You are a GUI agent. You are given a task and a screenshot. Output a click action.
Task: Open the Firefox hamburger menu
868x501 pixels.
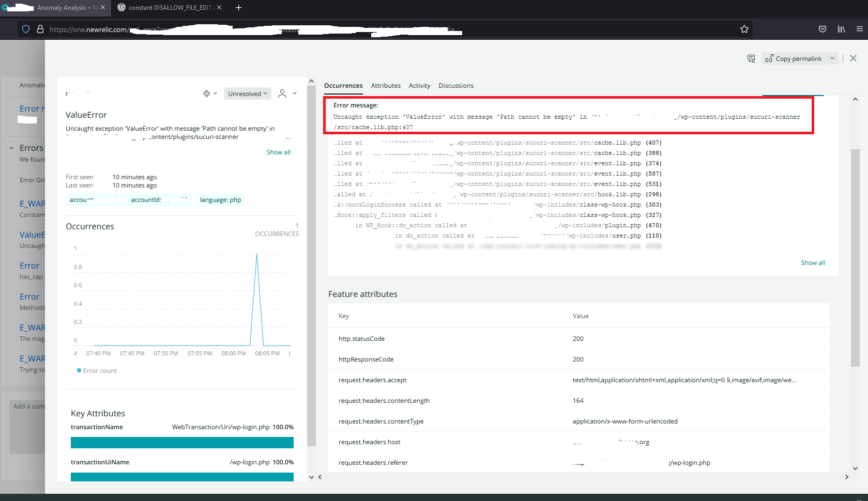(x=860, y=29)
